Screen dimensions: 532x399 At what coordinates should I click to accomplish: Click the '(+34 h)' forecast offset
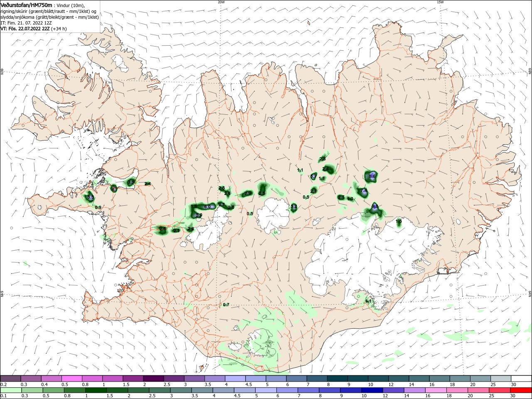pos(59,29)
